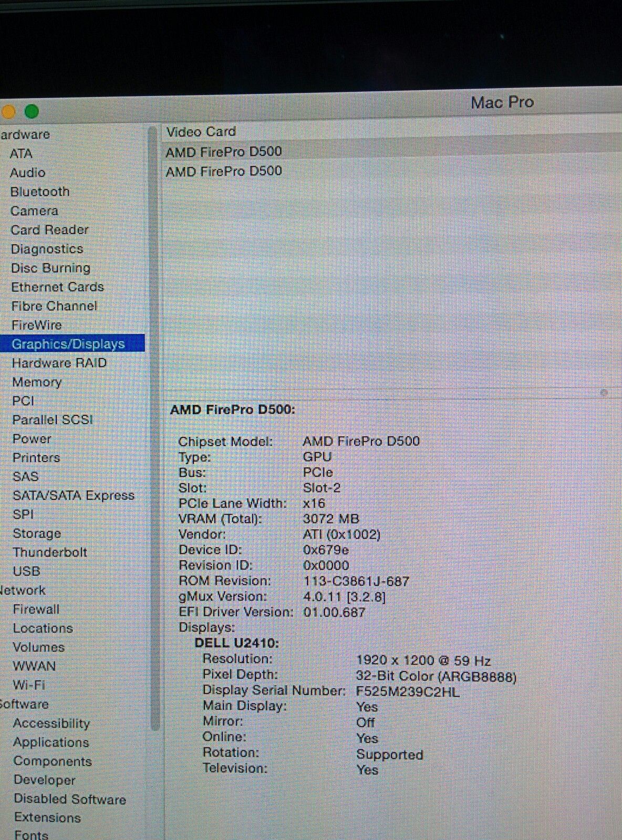Click the Device ID value 0x679e
Screen dimensions: 622x840
click(x=326, y=550)
